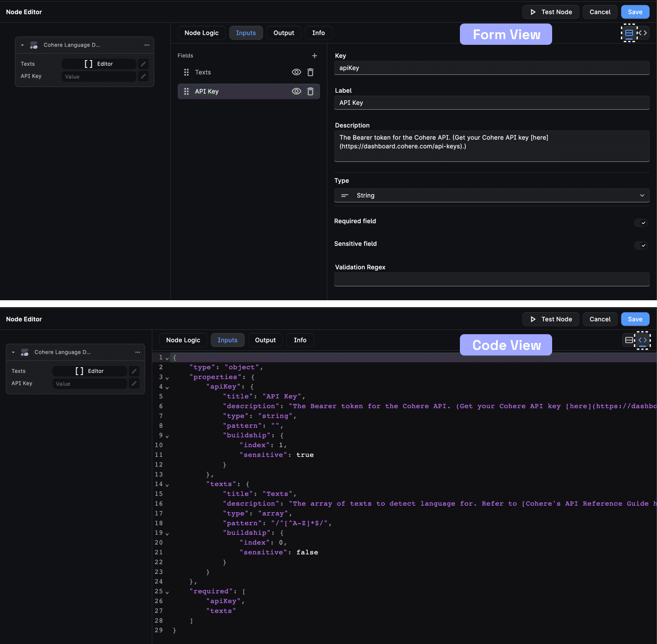Switch to the Output tab in bottom panel

click(265, 340)
